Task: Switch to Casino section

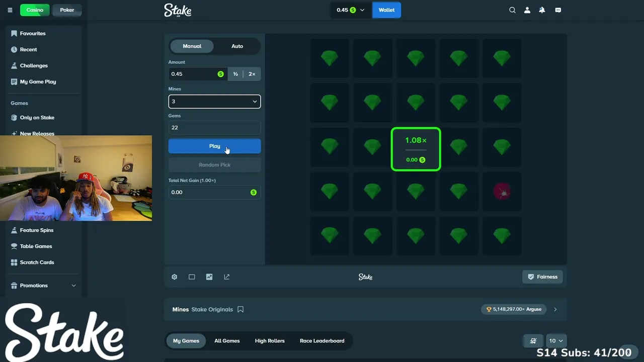Action: [35, 10]
